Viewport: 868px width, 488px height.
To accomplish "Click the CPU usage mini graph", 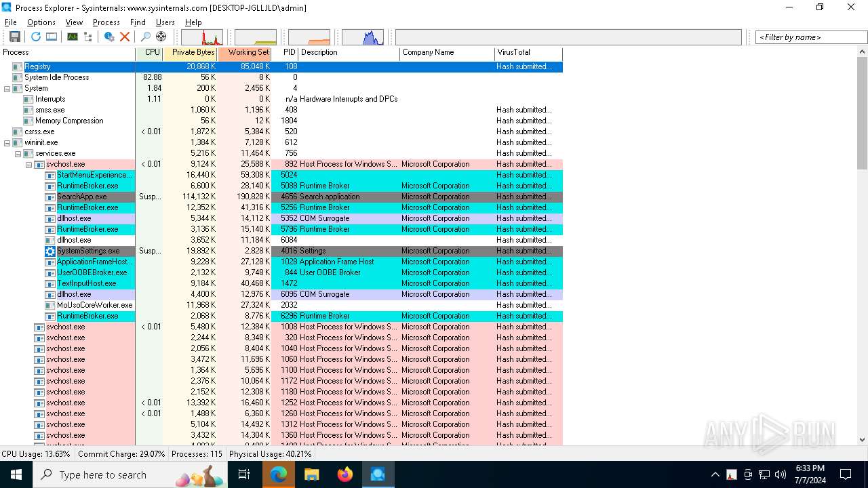I will [202, 37].
